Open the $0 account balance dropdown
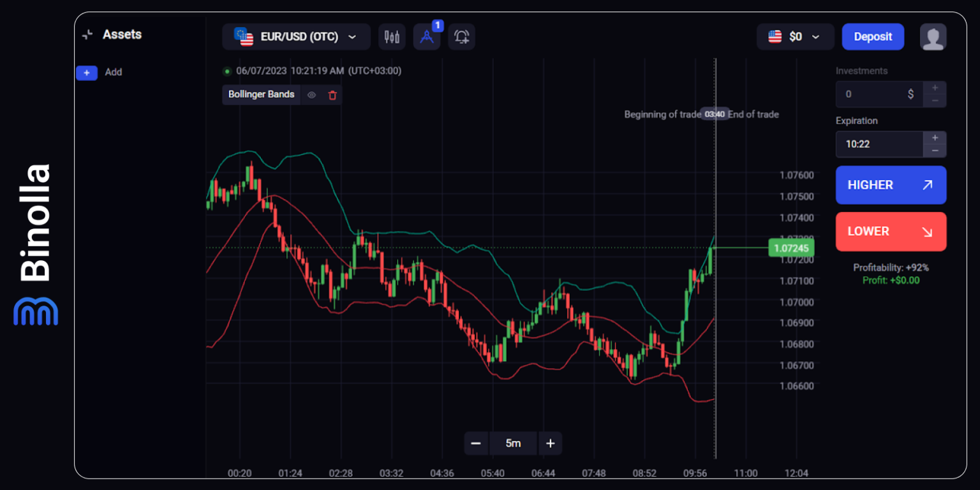This screenshot has height=490, width=980. (x=795, y=37)
